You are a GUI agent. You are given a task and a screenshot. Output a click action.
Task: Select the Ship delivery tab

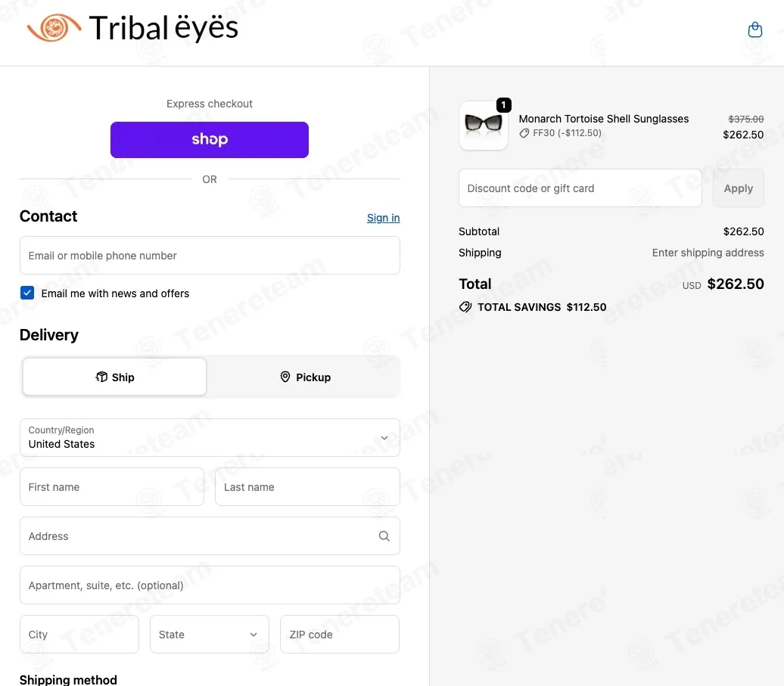114,377
